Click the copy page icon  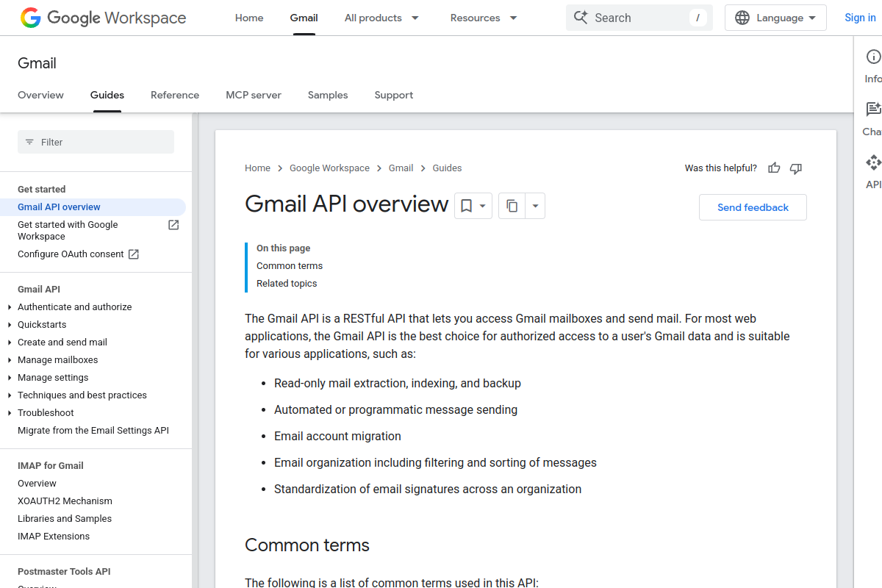point(512,207)
